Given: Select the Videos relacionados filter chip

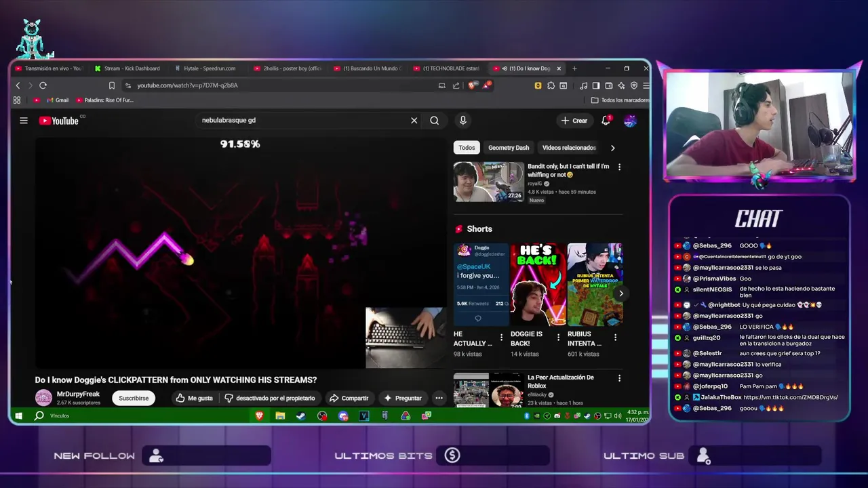Looking at the screenshot, I should point(569,148).
